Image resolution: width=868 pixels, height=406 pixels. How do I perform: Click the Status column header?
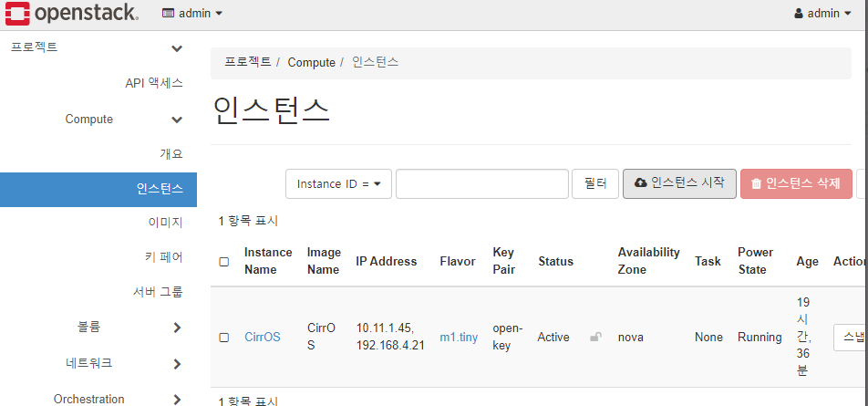point(556,262)
